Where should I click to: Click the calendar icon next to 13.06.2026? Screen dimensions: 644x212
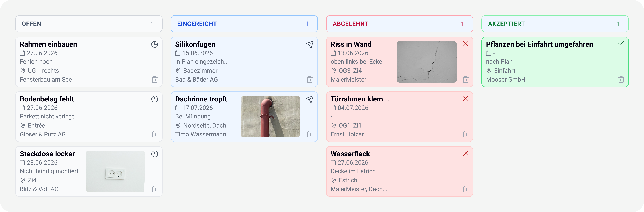tap(333, 53)
